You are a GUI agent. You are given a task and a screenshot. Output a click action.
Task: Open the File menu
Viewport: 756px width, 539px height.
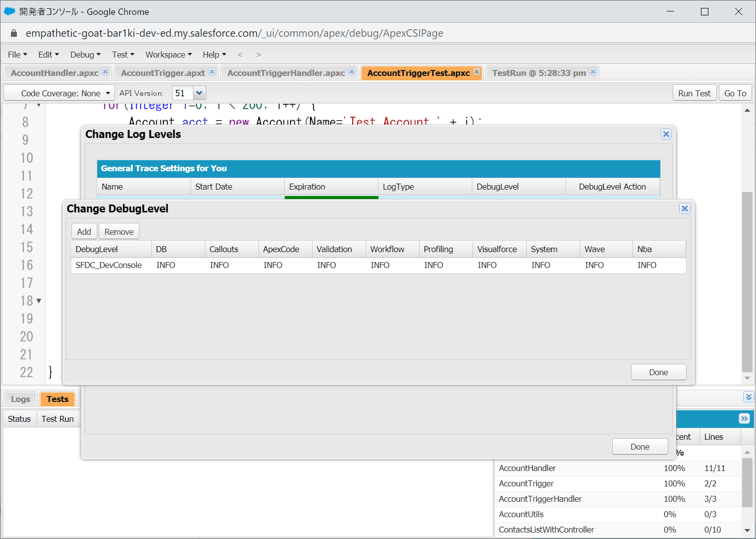point(17,55)
